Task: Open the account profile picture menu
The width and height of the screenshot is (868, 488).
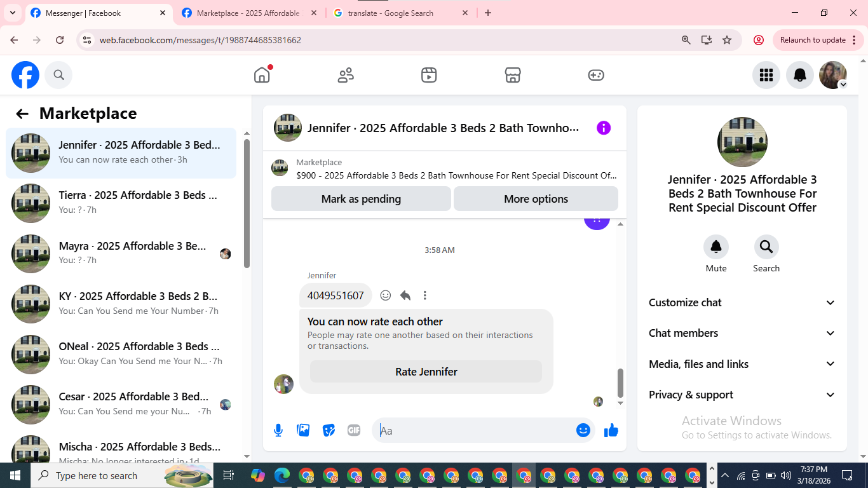Action: click(x=833, y=75)
